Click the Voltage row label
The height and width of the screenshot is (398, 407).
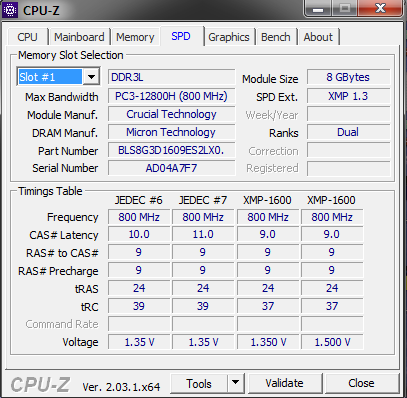[80, 342]
